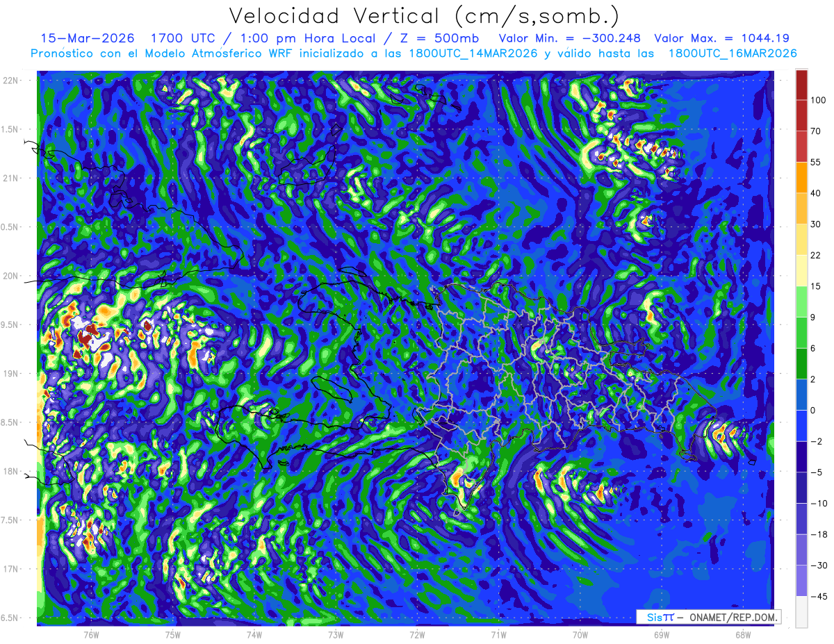The height and width of the screenshot is (644, 834).
Task: Click the '69W' longitude label
Action: tap(662, 635)
